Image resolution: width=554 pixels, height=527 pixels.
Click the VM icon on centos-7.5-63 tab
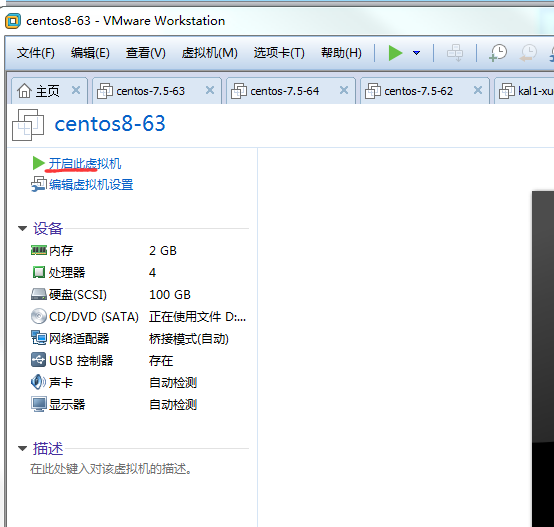[105, 91]
